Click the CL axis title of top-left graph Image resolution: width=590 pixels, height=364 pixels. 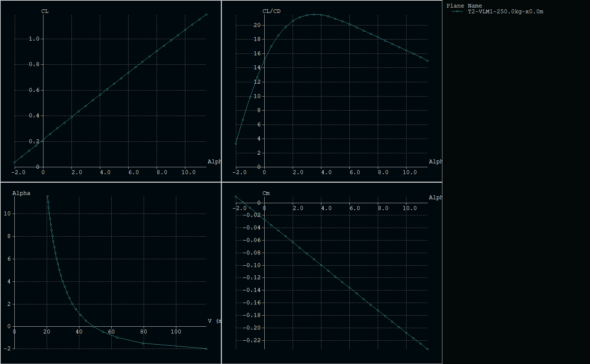point(45,11)
